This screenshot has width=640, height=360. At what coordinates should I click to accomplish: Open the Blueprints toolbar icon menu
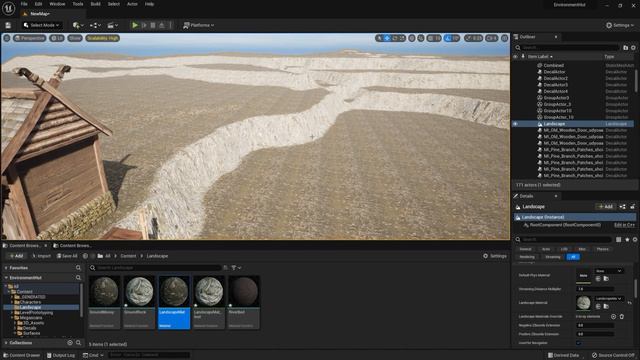click(95, 25)
